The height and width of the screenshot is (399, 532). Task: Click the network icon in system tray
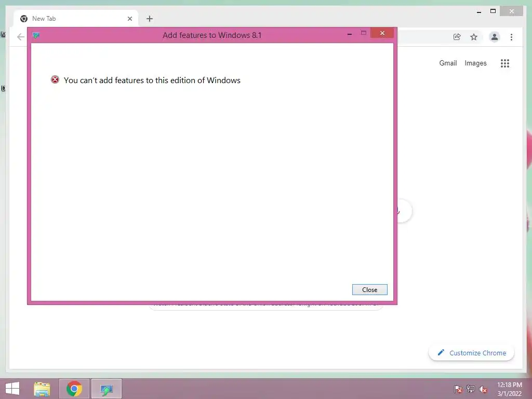click(x=471, y=389)
